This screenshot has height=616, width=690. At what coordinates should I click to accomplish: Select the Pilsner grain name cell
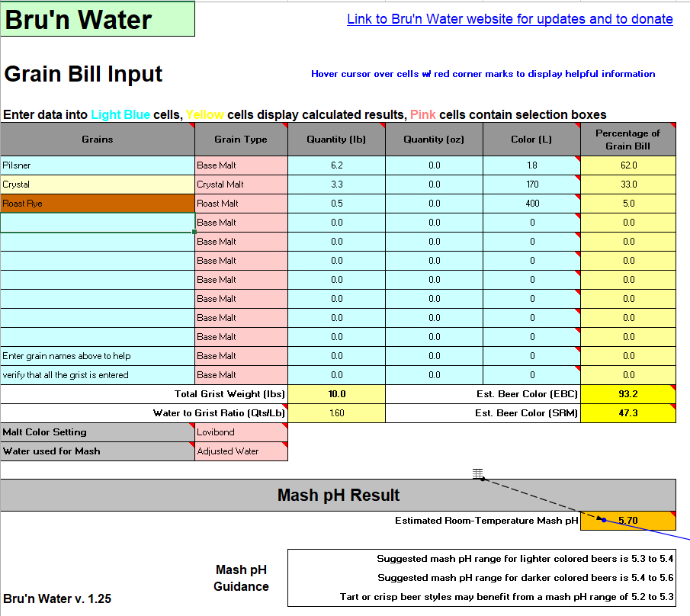pyautogui.click(x=98, y=165)
